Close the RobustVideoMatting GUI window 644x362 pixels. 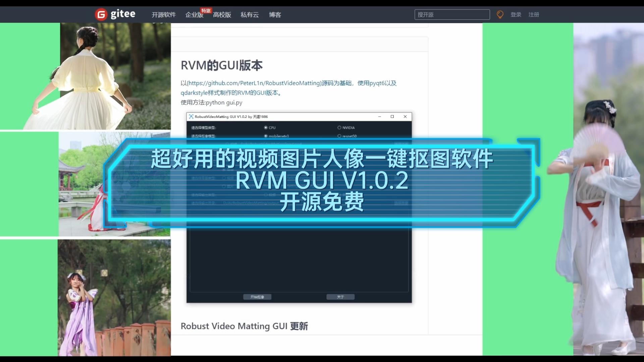click(x=405, y=117)
